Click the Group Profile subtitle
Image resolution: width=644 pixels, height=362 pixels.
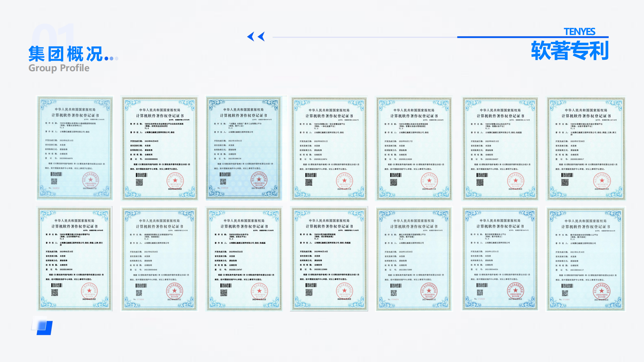tap(59, 68)
